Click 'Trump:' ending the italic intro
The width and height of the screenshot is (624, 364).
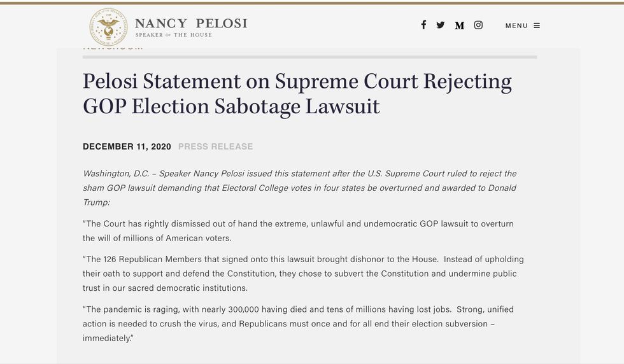pos(96,202)
